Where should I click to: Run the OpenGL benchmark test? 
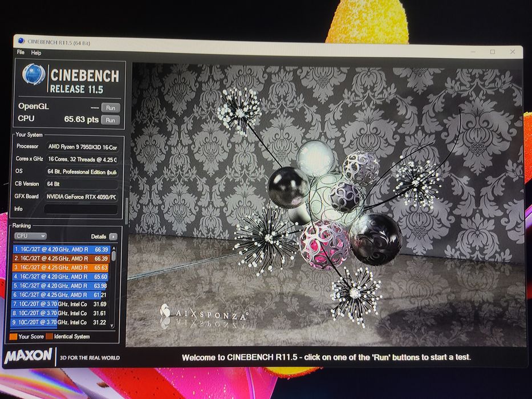(111, 108)
